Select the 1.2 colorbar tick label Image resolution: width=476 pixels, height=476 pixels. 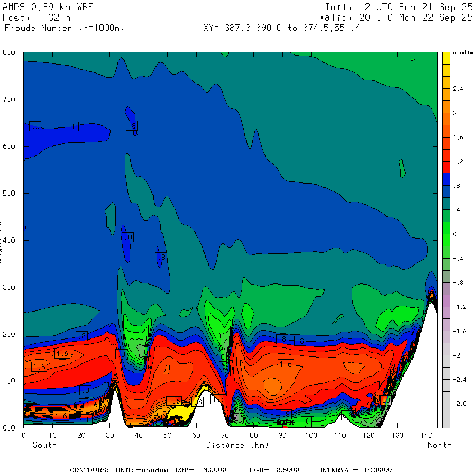458,161
